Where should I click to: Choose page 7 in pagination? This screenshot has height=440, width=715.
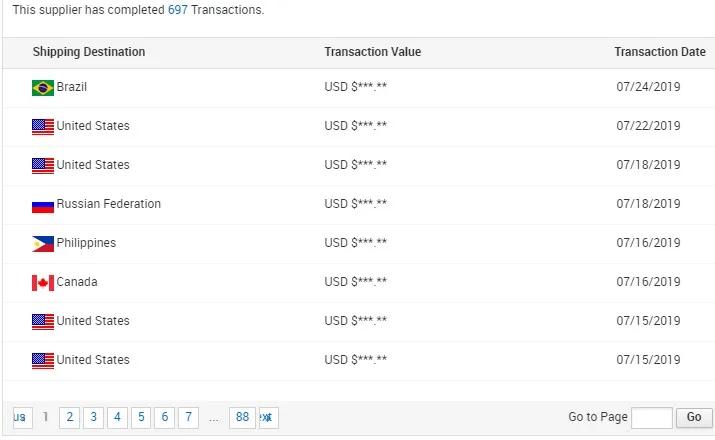coord(189,417)
